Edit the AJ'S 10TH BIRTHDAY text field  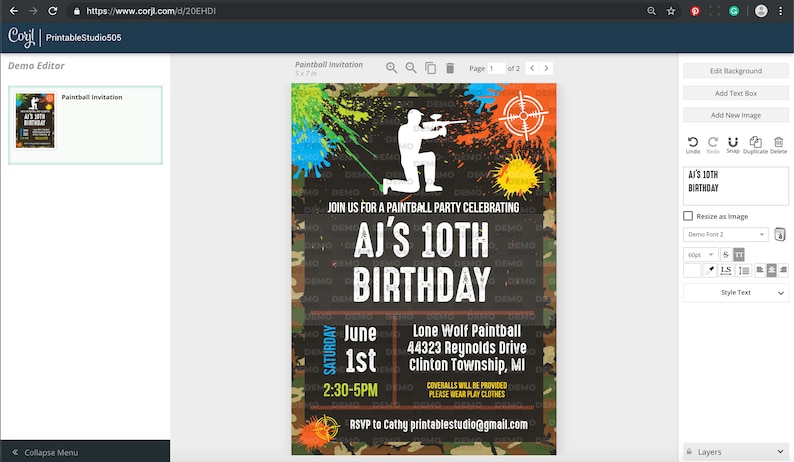tap(736, 186)
